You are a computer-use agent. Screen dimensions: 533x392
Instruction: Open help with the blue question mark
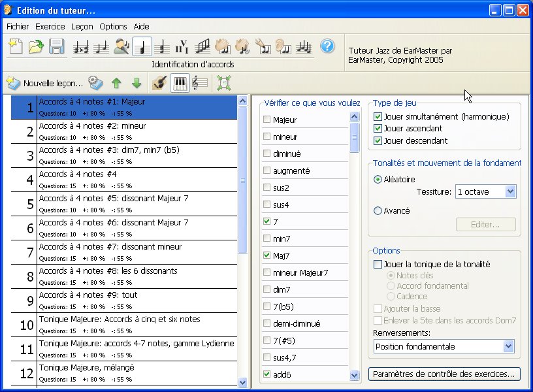327,46
